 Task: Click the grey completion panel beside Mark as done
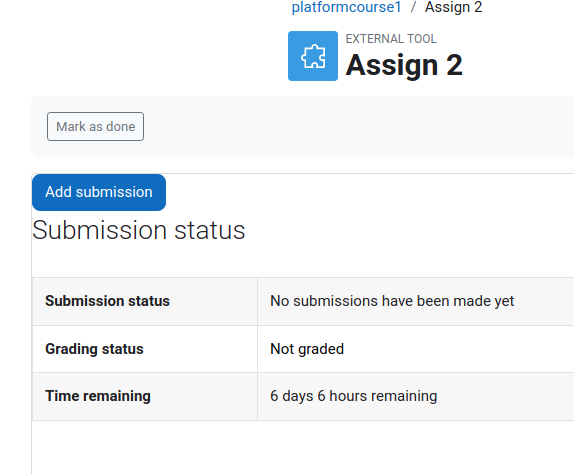[359, 127]
